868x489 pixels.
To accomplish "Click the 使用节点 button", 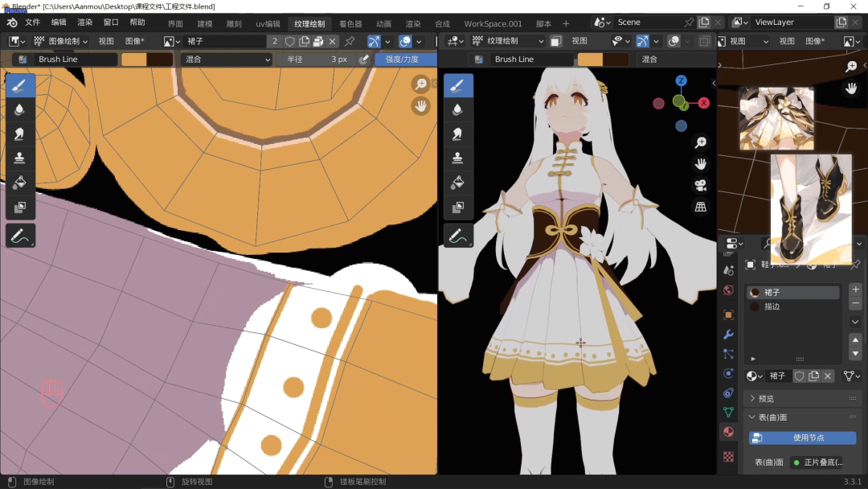I will (x=803, y=438).
